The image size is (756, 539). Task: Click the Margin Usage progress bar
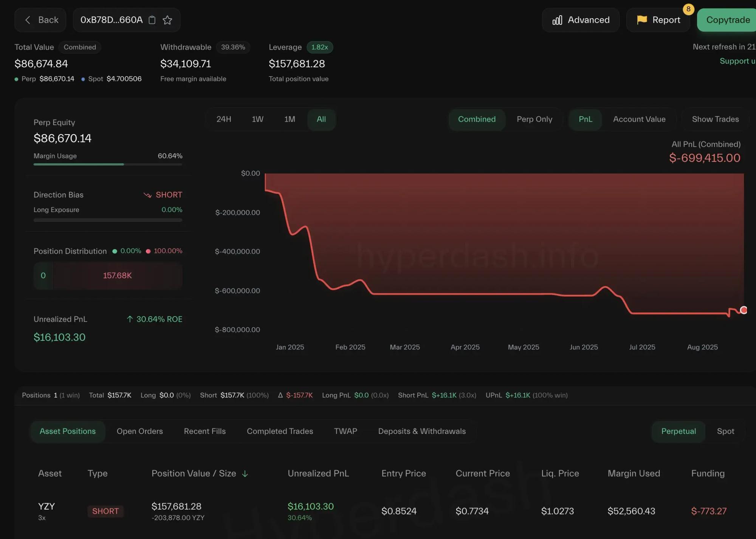coord(108,164)
